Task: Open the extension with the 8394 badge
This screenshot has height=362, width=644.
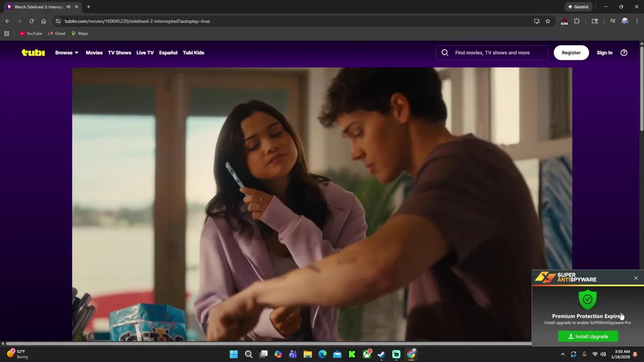Action: pos(564,22)
